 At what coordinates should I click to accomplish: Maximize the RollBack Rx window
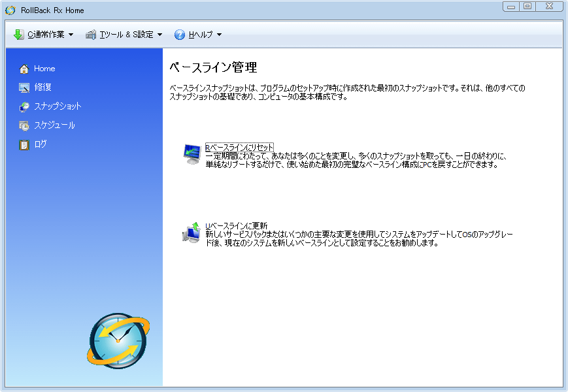527,7
